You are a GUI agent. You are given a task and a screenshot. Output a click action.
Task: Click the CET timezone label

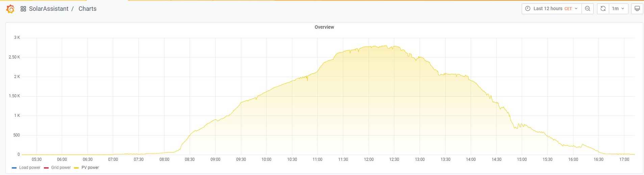pyautogui.click(x=568, y=9)
